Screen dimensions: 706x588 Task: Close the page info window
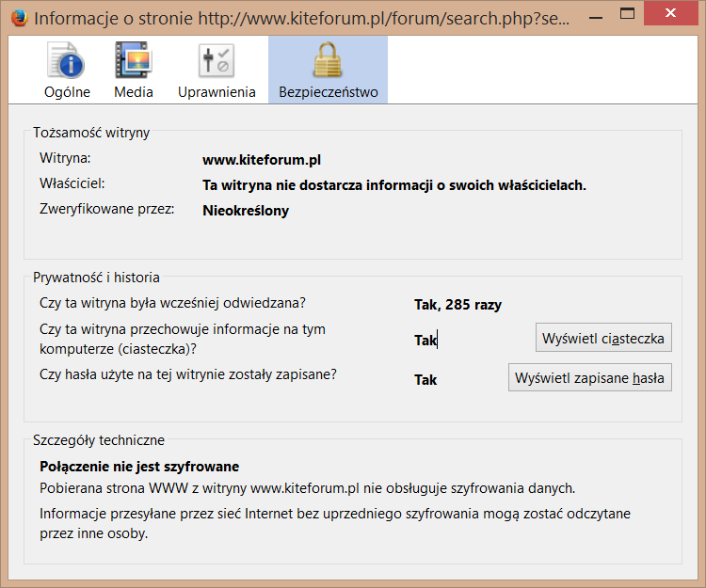pyautogui.click(x=671, y=13)
